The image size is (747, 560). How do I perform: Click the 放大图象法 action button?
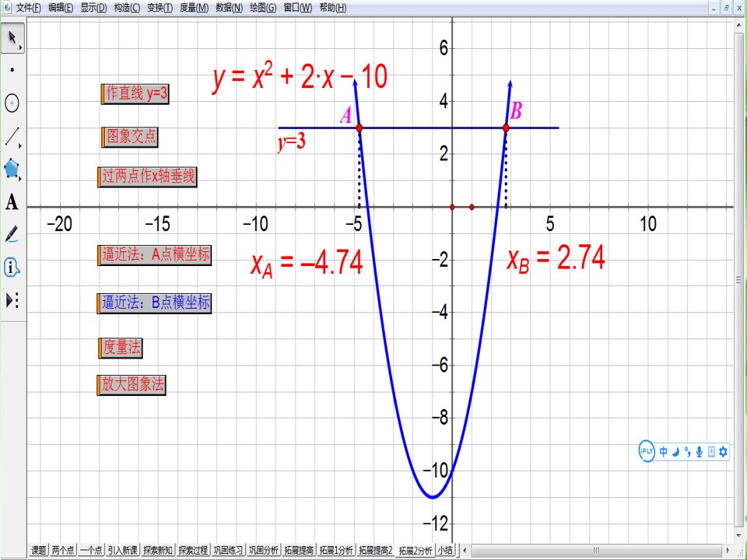(132, 385)
